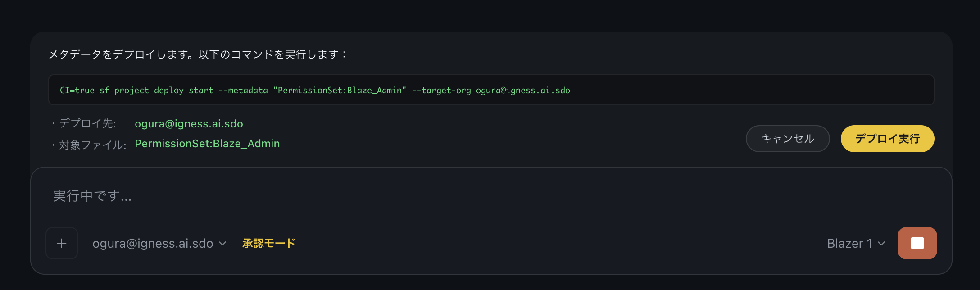Click the --metadata flag in the command

pos(243,91)
